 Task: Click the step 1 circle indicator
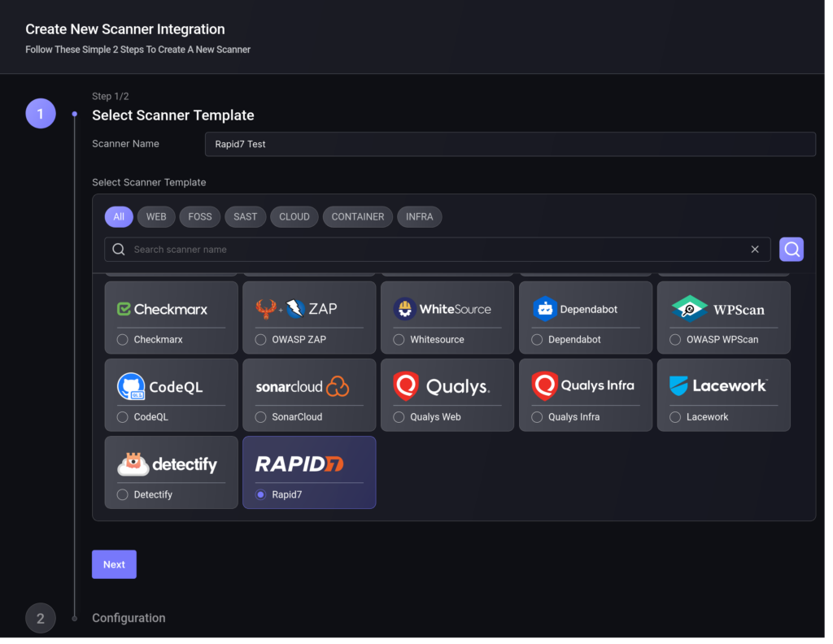coord(41,114)
